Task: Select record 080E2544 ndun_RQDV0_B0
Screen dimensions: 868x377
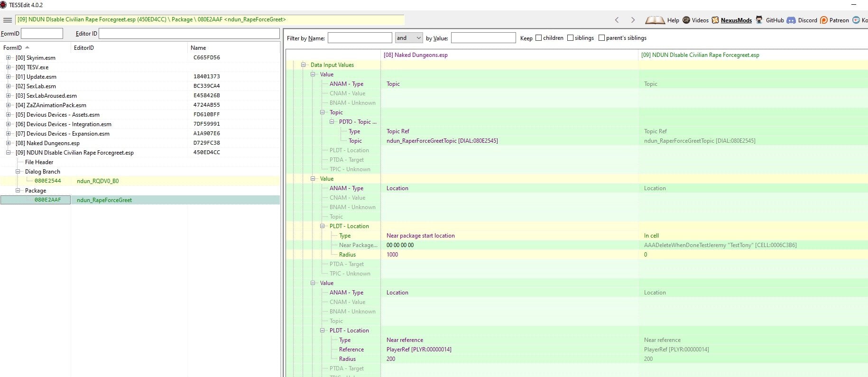Action: (x=140, y=181)
